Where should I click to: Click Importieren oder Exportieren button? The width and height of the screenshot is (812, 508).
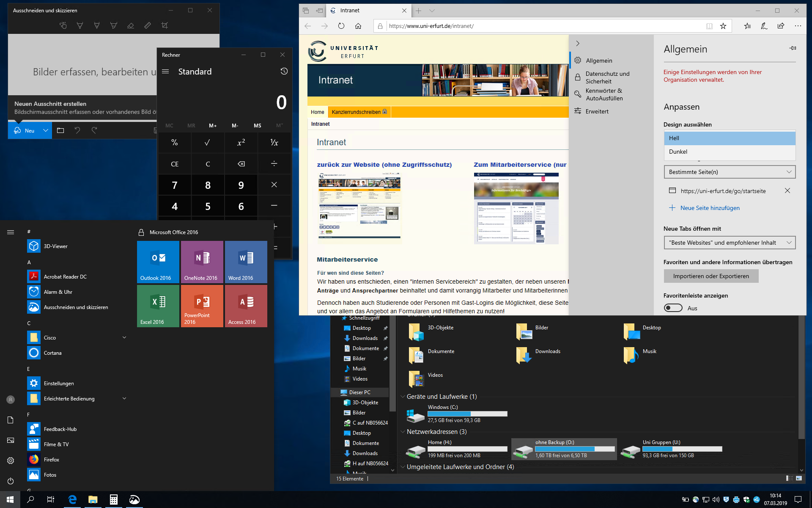[x=710, y=276]
